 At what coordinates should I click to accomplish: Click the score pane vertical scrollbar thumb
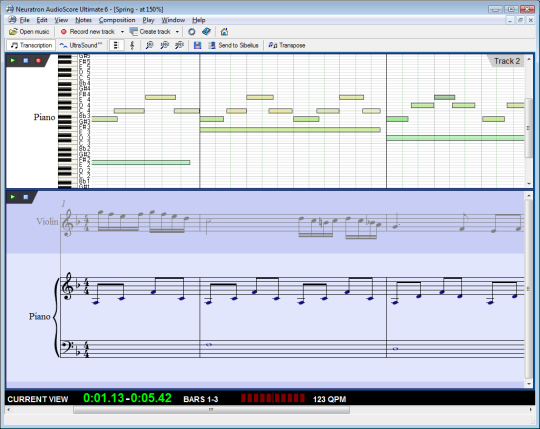tap(528, 289)
